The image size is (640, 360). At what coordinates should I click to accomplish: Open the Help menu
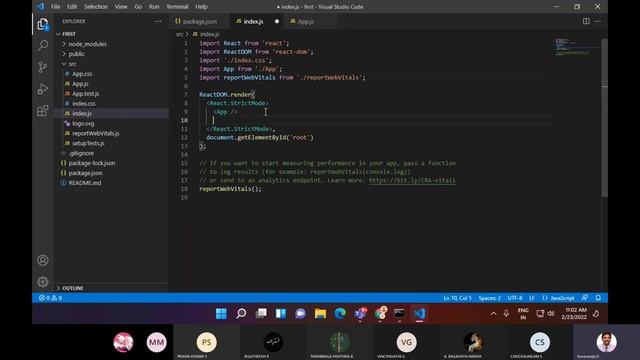pos(201,7)
